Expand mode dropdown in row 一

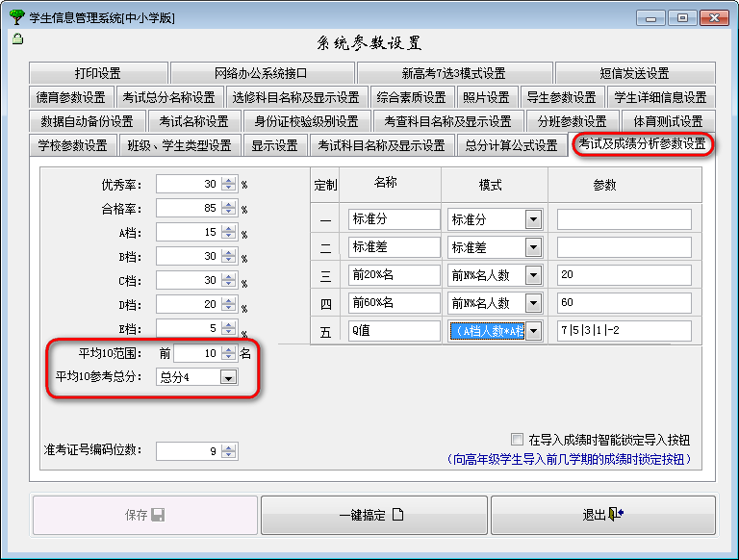pos(532,219)
